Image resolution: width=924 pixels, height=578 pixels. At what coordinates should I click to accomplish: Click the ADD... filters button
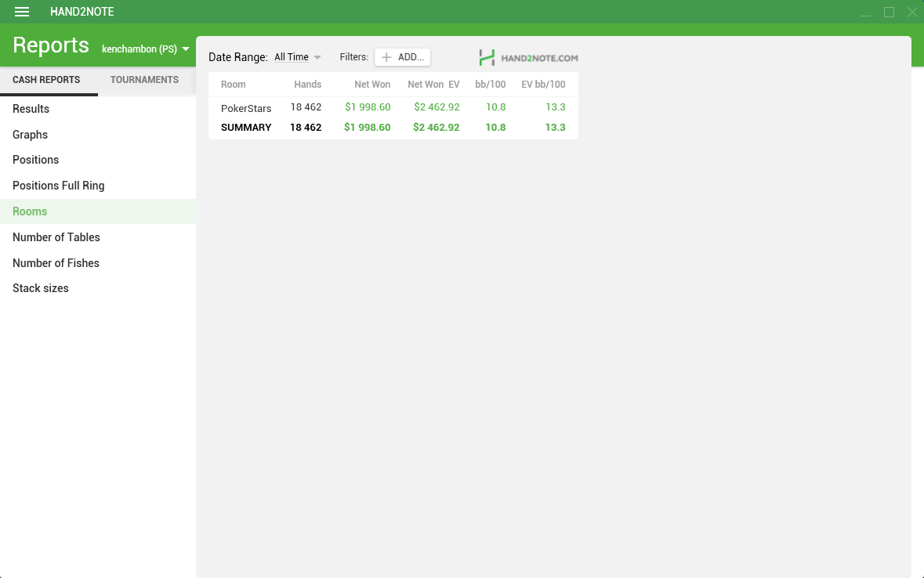[x=403, y=57]
